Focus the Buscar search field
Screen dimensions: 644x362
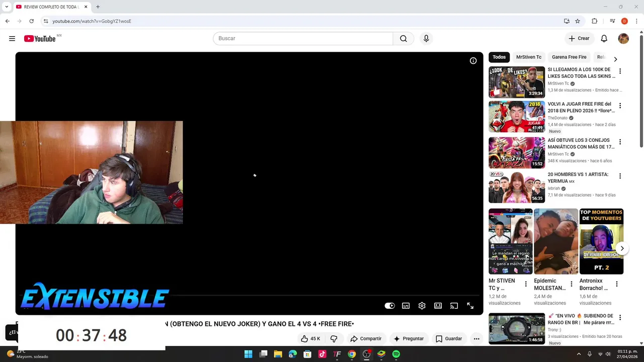(303, 39)
